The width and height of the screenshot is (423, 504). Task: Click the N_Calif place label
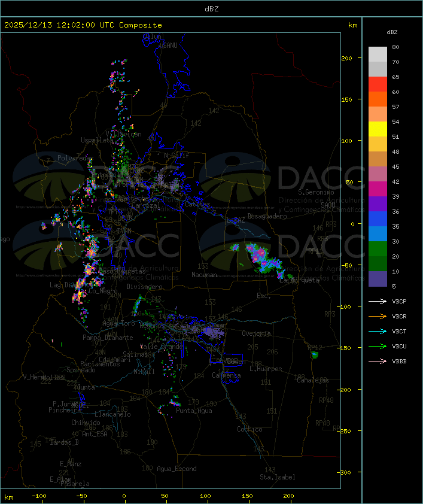coord(176,155)
